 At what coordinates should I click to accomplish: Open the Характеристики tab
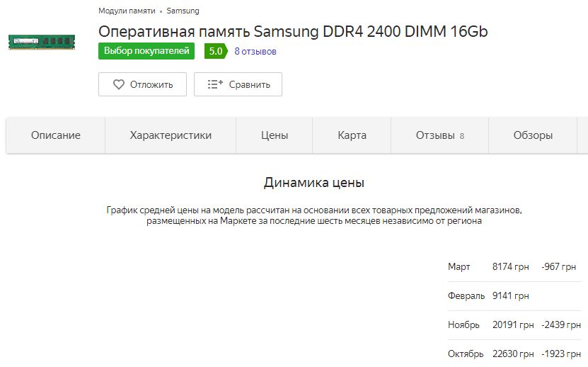171,135
